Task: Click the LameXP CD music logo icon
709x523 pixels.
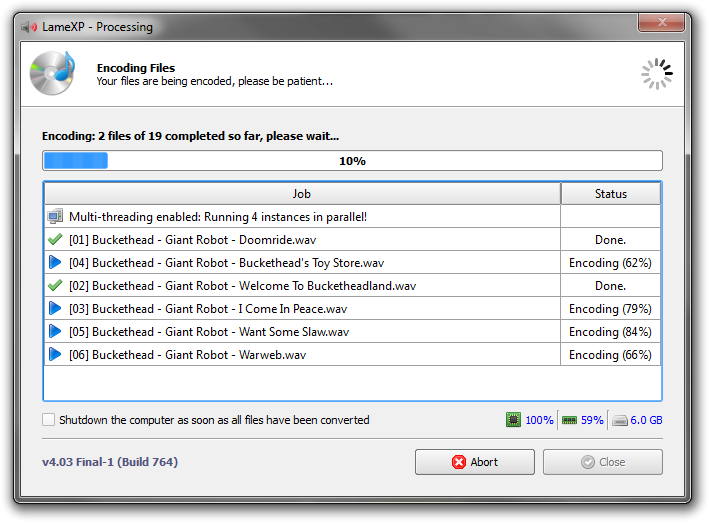Action: [x=51, y=72]
